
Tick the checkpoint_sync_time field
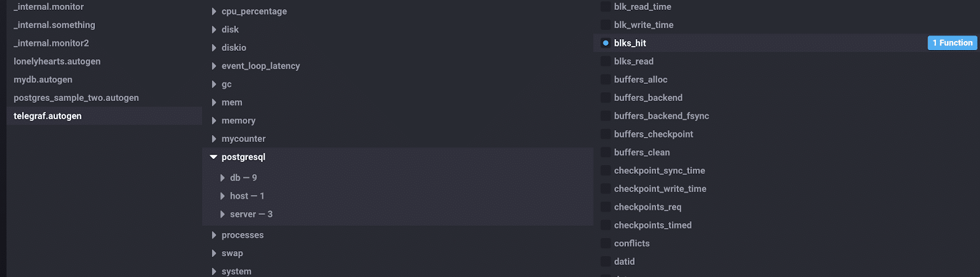click(x=606, y=171)
